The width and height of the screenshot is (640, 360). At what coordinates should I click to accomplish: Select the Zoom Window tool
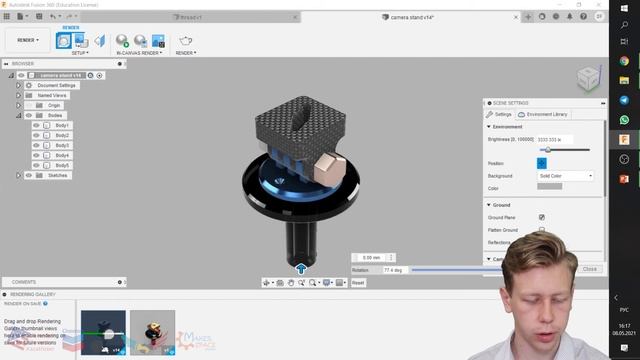[302, 282]
